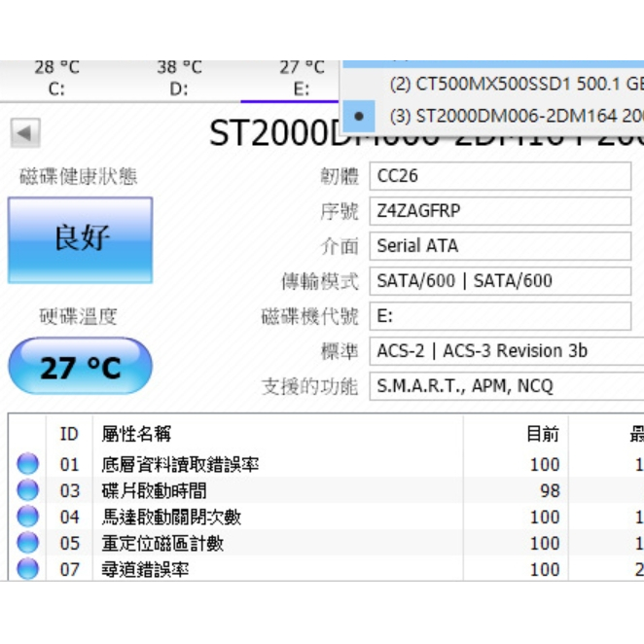
Task: Click the serial number field Z4ZAGFRP
Action: point(500,211)
